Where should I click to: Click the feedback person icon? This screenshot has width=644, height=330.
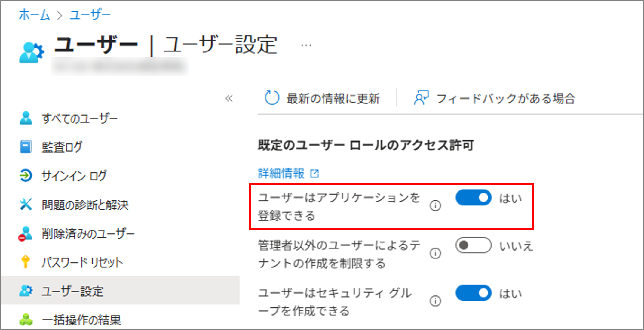pos(421,98)
